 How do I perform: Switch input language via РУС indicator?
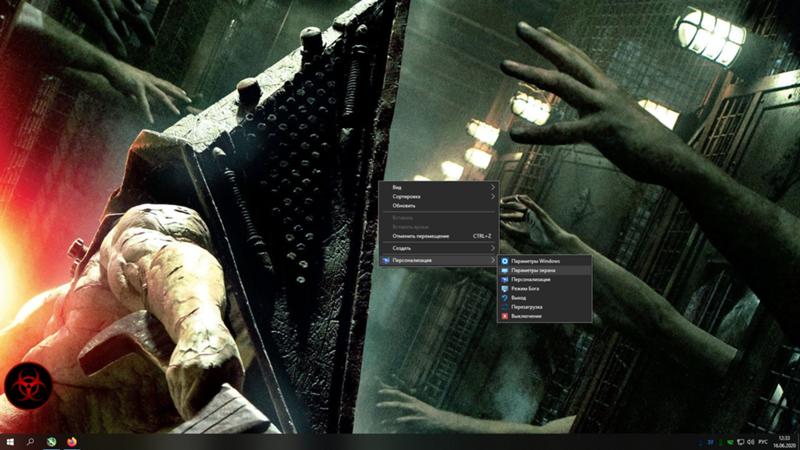[x=763, y=442]
